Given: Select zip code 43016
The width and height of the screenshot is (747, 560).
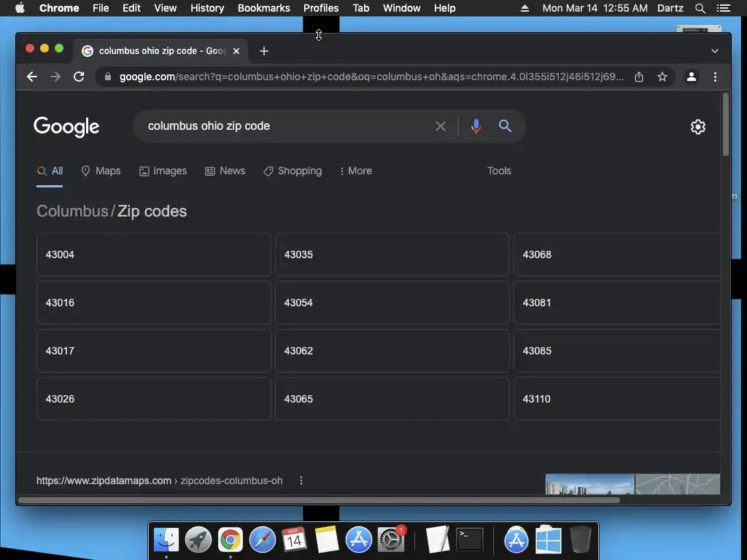Looking at the screenshot, I should click(x=154, y=303).
